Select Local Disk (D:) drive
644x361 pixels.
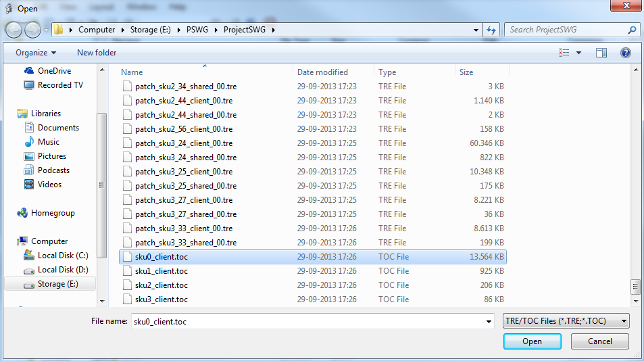[x=56, y=270]
